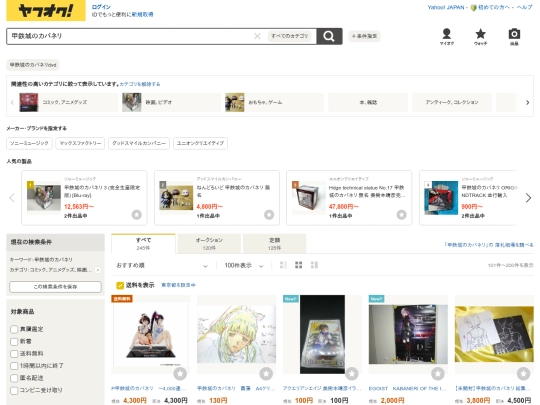The width and height of the screenshot is (540, 405).
Task: Focus the search keyword input field
Action: pyautogui.click(x=131, y=36)
